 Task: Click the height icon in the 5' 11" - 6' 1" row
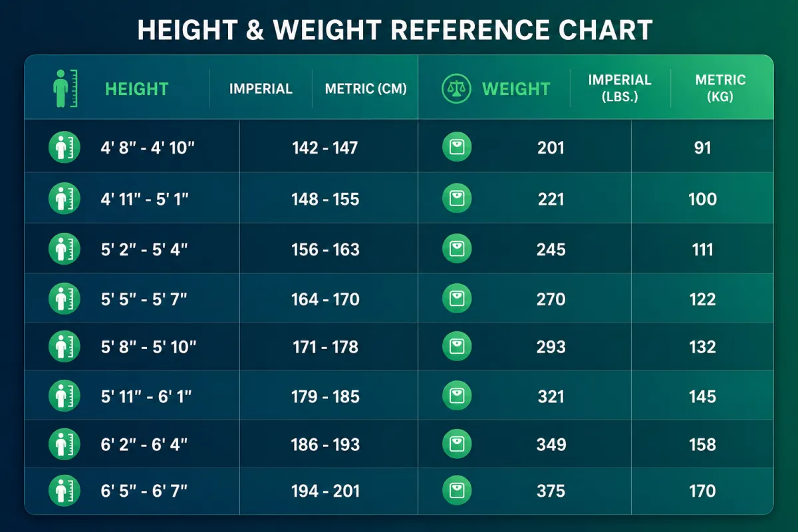65,396
